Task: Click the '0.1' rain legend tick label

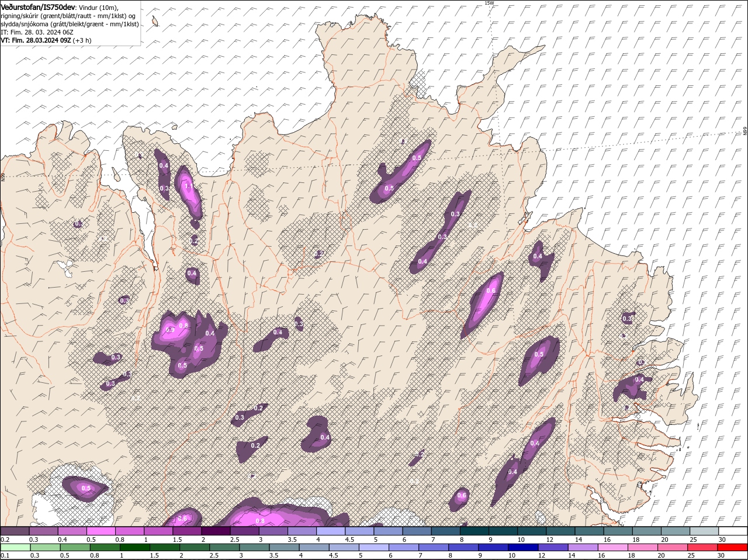Action: coord(5,556)
